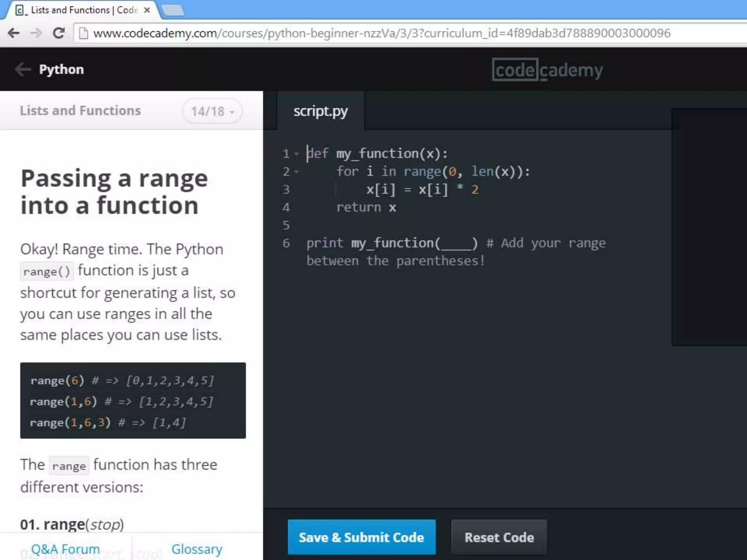Viewport: 747px width, 560px height.
Task: Click the 'for i in range(0, len(x)):' line
Action: 433,171
